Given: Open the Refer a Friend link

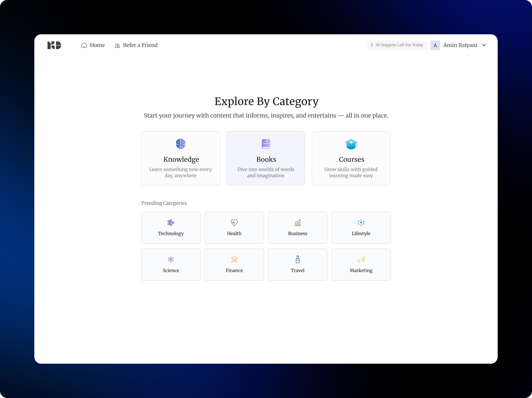Looking at the screenshot, I should coord(136,45).
